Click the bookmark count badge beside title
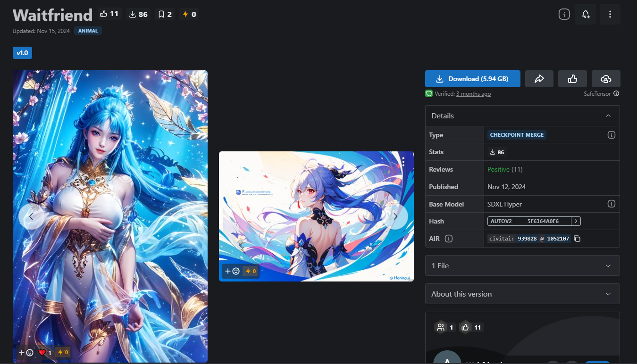This screenshot has width=637, height=364. pos(165,14)
